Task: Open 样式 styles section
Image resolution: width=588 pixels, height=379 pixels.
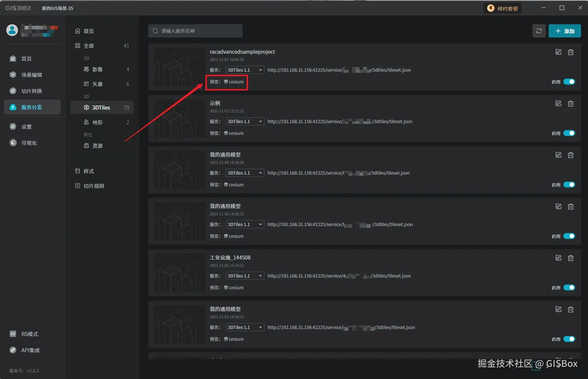Action: tap(102, 171)
